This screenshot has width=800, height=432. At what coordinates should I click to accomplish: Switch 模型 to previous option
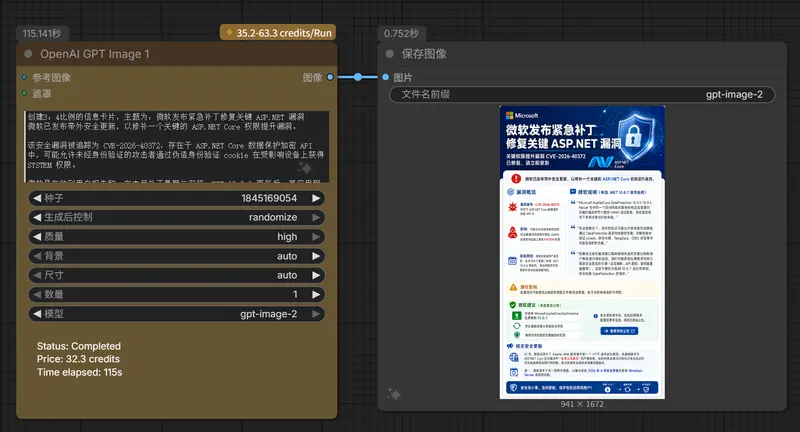coord(37,314)
